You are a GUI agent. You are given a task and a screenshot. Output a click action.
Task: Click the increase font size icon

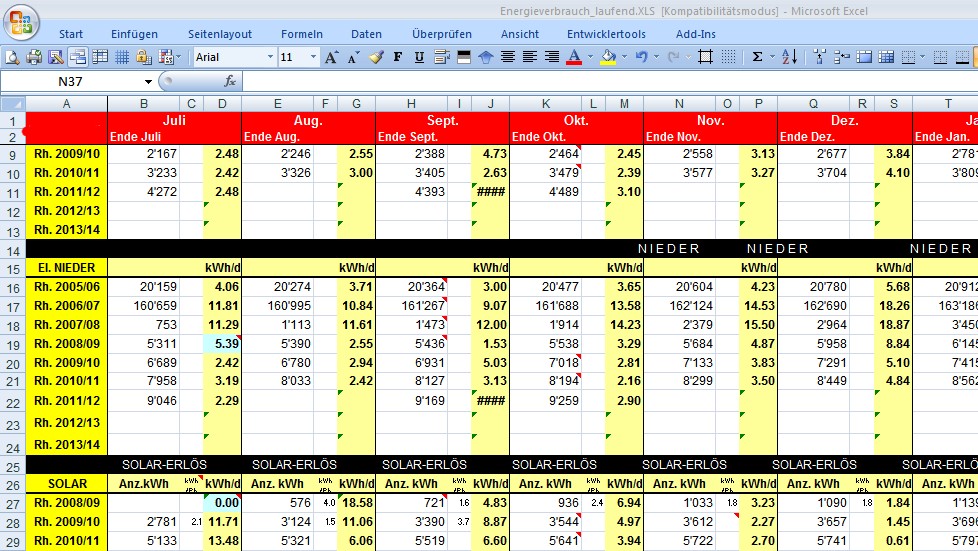point(331,57)
